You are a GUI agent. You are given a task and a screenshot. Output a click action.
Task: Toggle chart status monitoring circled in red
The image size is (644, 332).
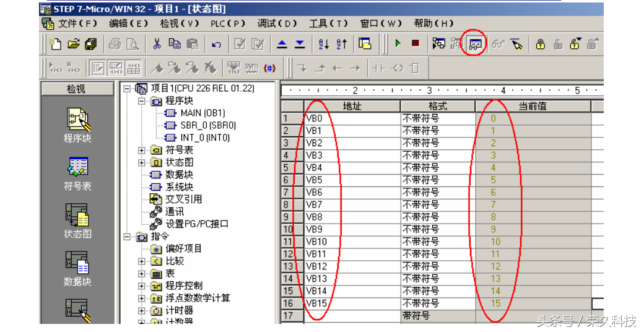475,44
